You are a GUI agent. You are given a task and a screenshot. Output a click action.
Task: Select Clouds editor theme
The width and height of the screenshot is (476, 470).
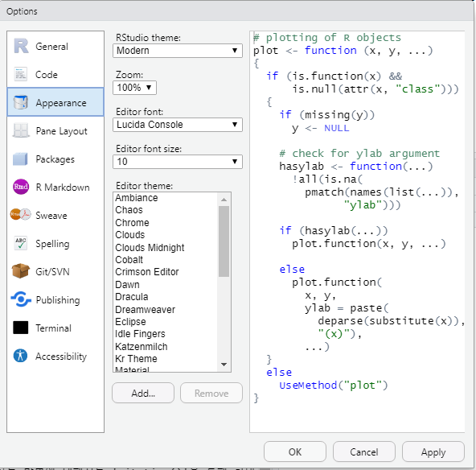coord(166,235)
